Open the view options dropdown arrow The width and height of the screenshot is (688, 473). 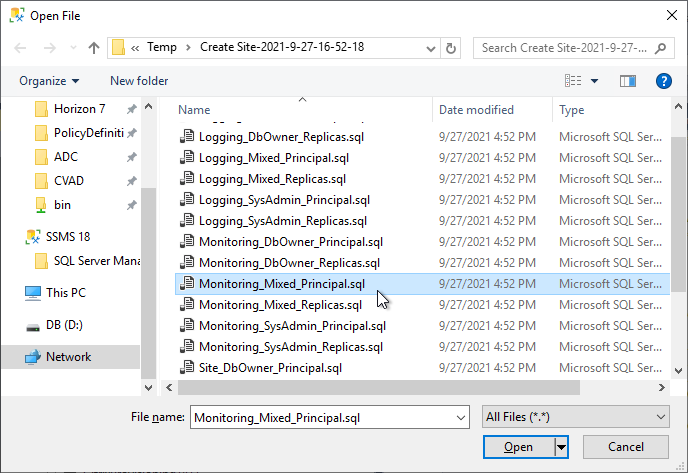(x=595, y=81)
